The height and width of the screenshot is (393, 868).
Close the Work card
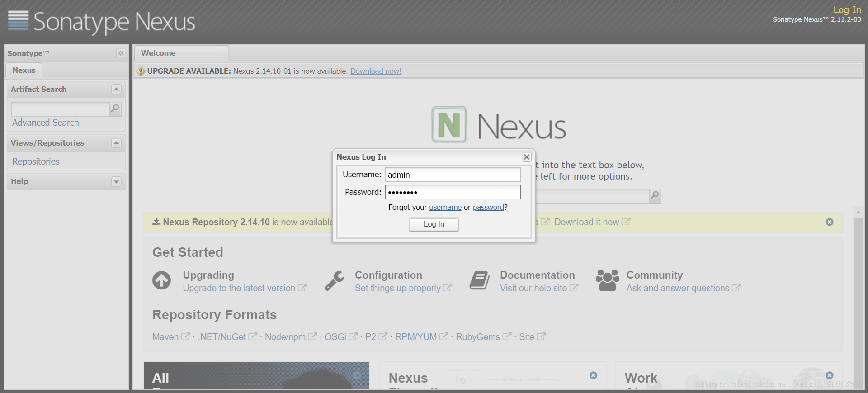[x=830, y=375]
